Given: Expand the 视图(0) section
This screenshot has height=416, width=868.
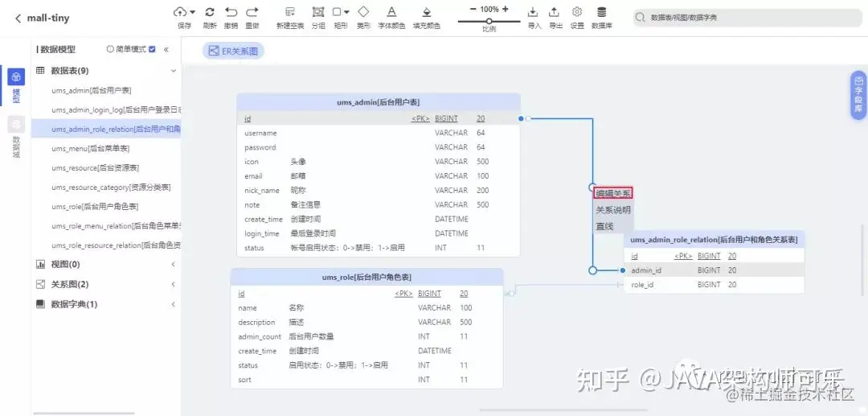Looking at the screenshot, I should (174, 265).
